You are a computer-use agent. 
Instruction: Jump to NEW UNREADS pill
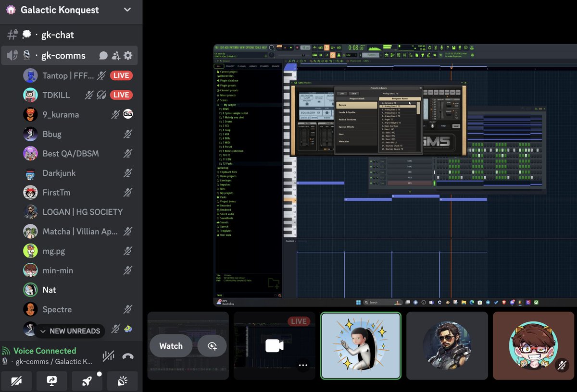pyautogui.click(x=69, y=331)
